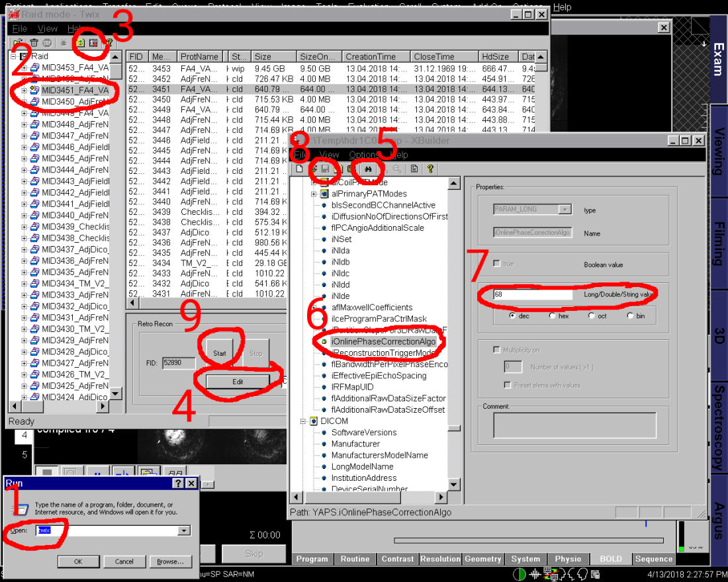Viewport: 728px width, 582px height.
Task: Choose the bin radio button
Action: (631, 316)
